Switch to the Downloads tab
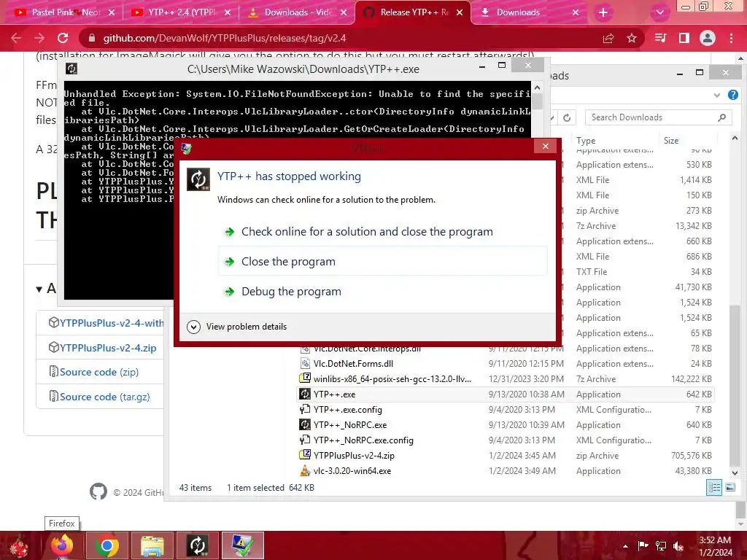 tap(529, 12)
